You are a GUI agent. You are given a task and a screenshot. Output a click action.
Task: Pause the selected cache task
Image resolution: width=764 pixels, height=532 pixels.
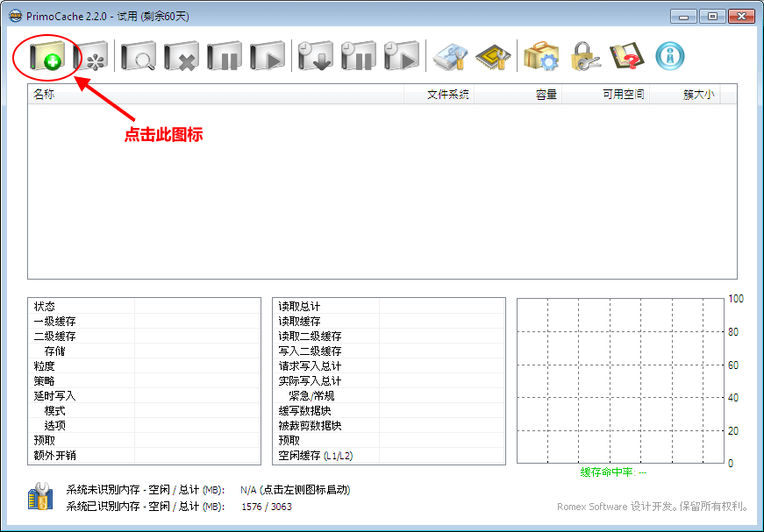pos(225,54)
